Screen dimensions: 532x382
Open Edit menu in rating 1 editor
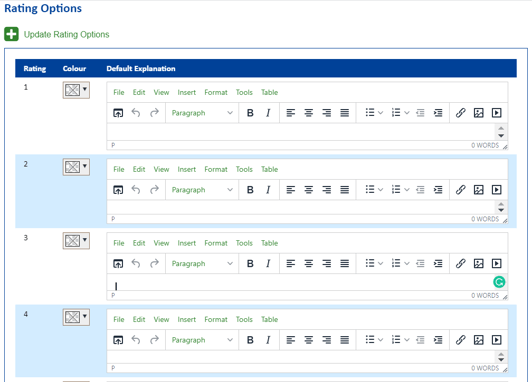(139, 92)
